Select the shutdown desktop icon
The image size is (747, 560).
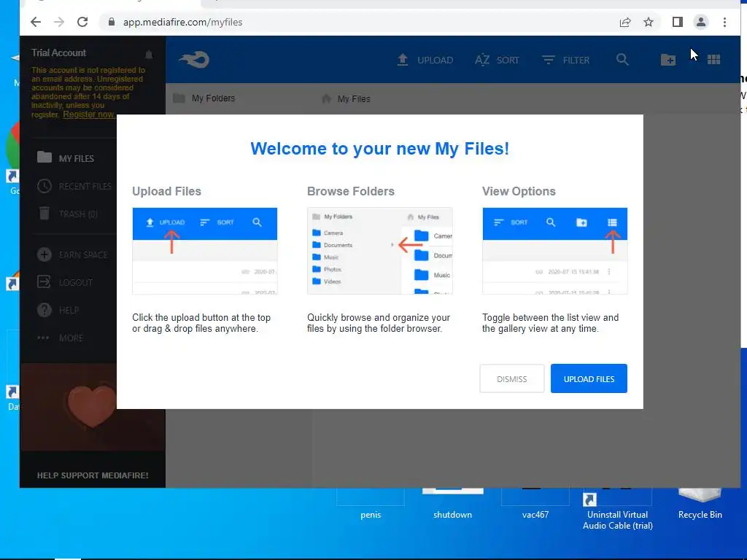(452, 504)
